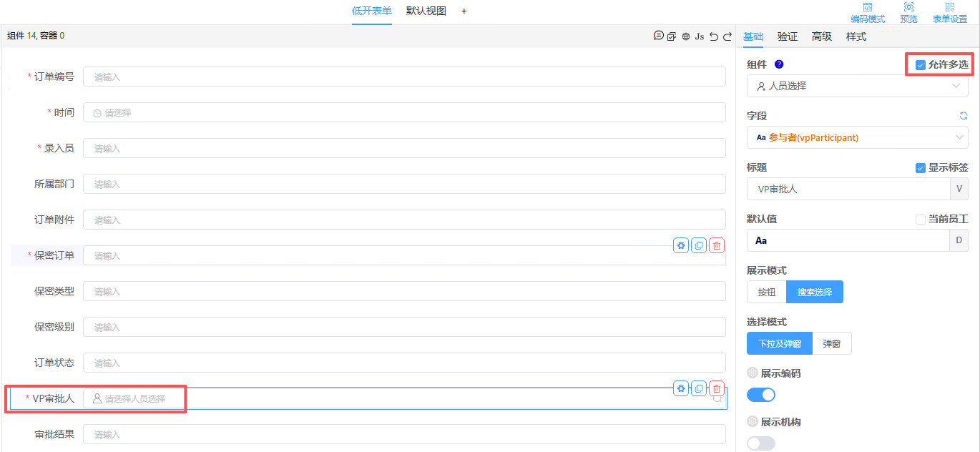Click the Js script icon in the toolbar
Viewport: 980px width, 452px height.
699,35
